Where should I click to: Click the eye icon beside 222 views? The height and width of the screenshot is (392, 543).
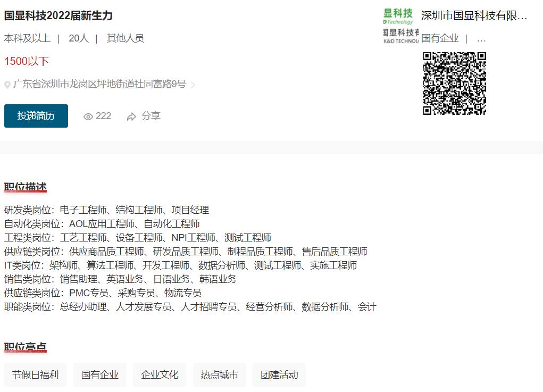(88, 116)
